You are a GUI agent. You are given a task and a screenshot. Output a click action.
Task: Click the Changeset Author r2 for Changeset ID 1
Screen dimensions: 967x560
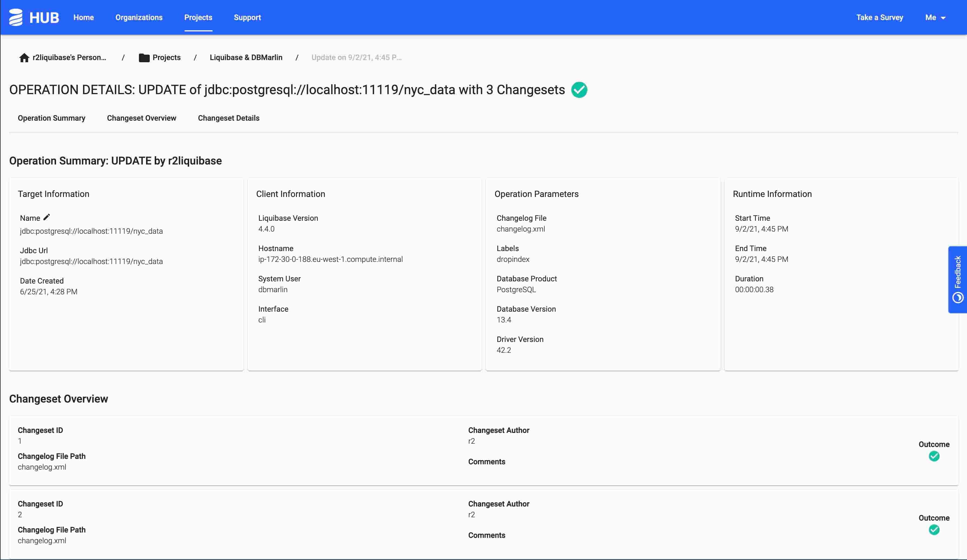(x=471, y=441)
